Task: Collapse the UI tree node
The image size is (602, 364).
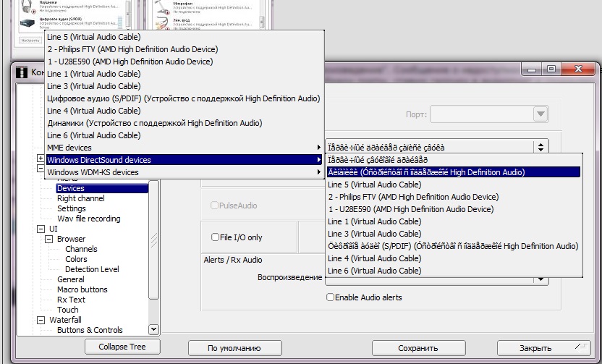Action: tap(41, 229)
